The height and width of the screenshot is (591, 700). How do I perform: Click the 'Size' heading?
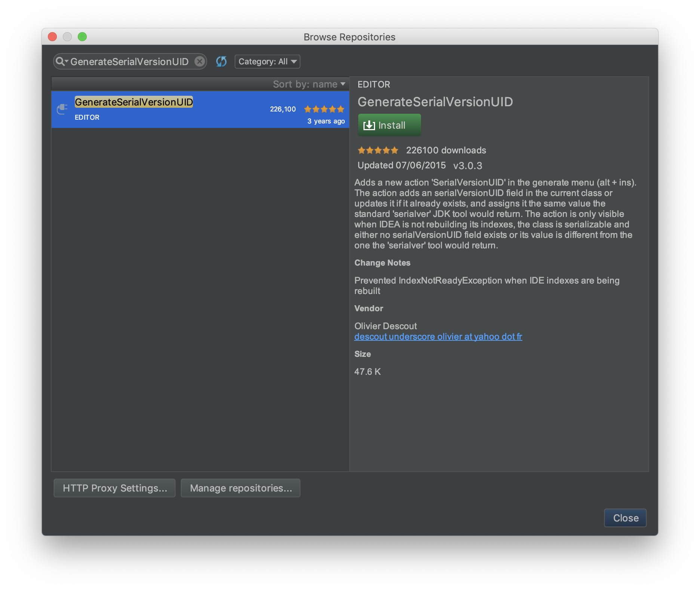click(x=363, y=354)
